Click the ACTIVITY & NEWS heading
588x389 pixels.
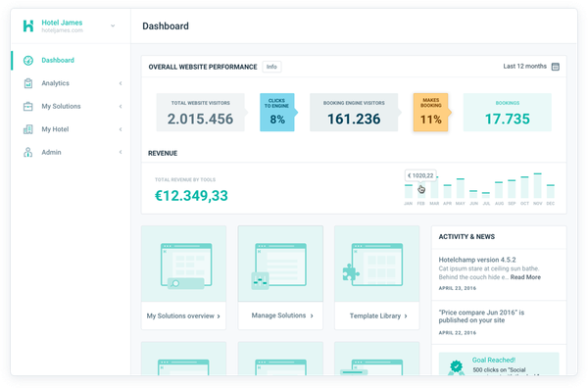pos(466,237)
